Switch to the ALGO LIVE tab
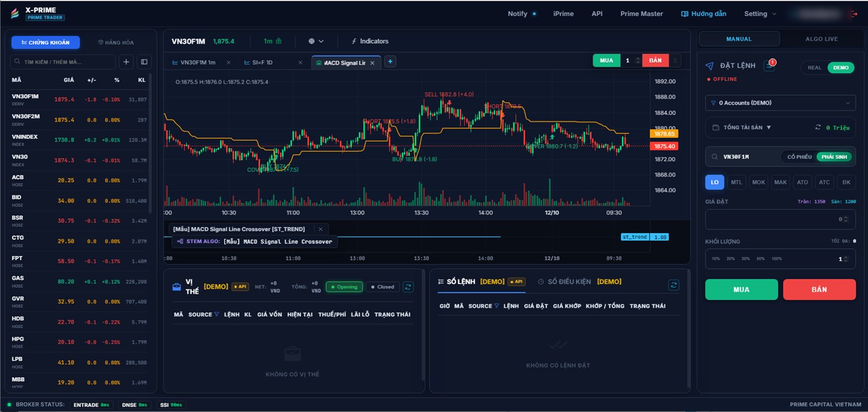The height and width of the screenshot is (412, 868). [821, 39]
